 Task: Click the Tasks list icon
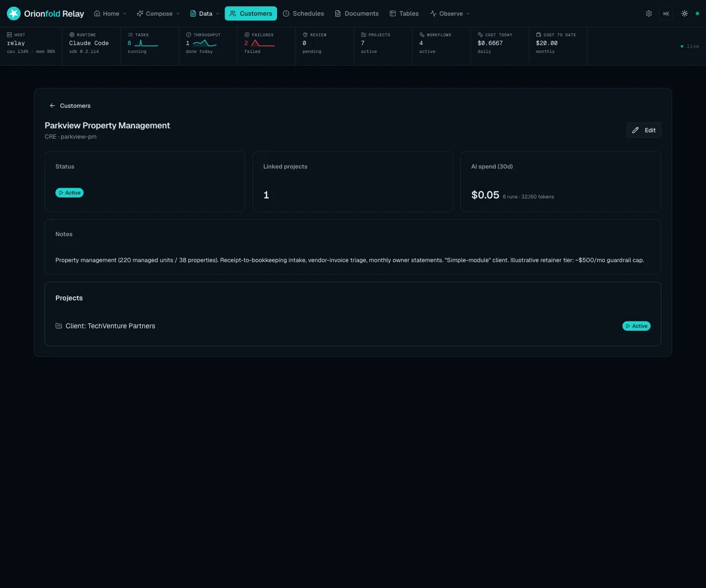[x=130, y=35]
